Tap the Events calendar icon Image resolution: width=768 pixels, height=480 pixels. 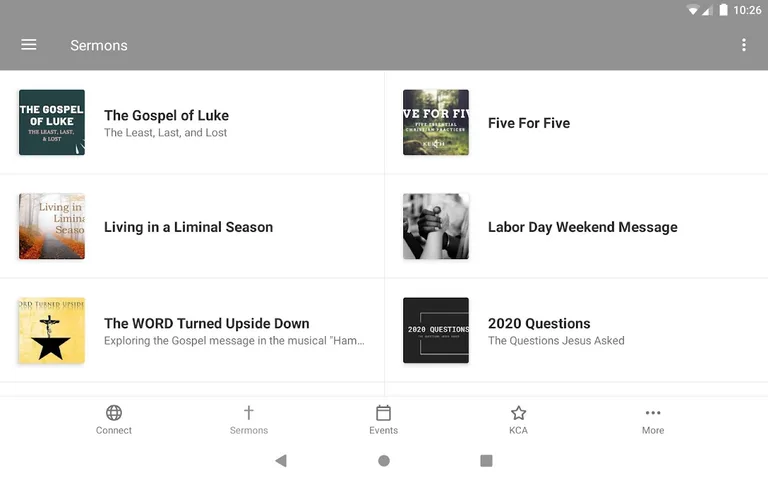[383, 413]
